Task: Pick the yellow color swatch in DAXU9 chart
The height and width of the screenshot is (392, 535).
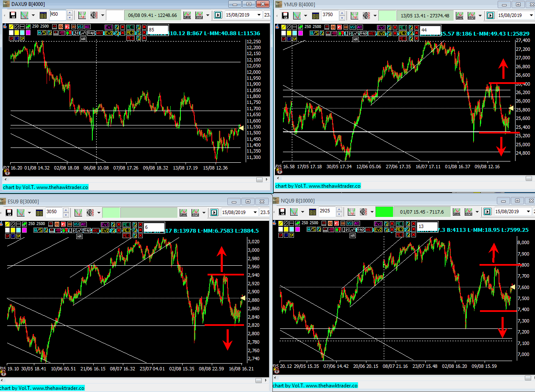Action: point(17,33)
